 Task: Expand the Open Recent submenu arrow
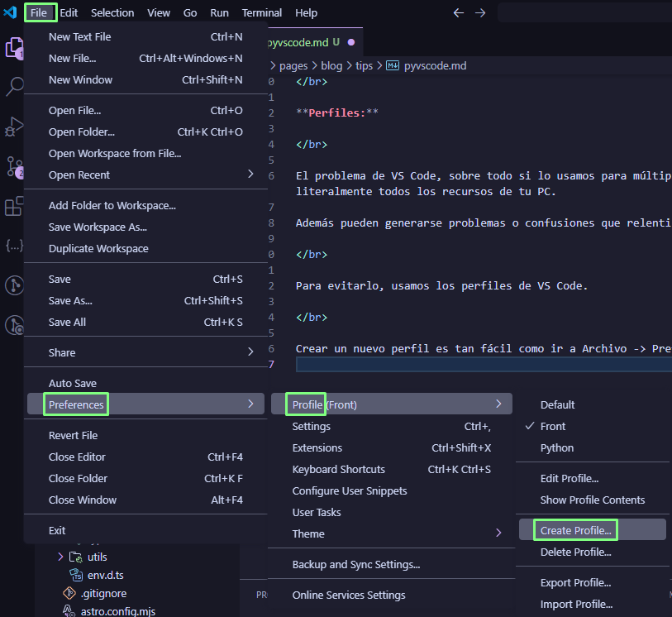250,174
